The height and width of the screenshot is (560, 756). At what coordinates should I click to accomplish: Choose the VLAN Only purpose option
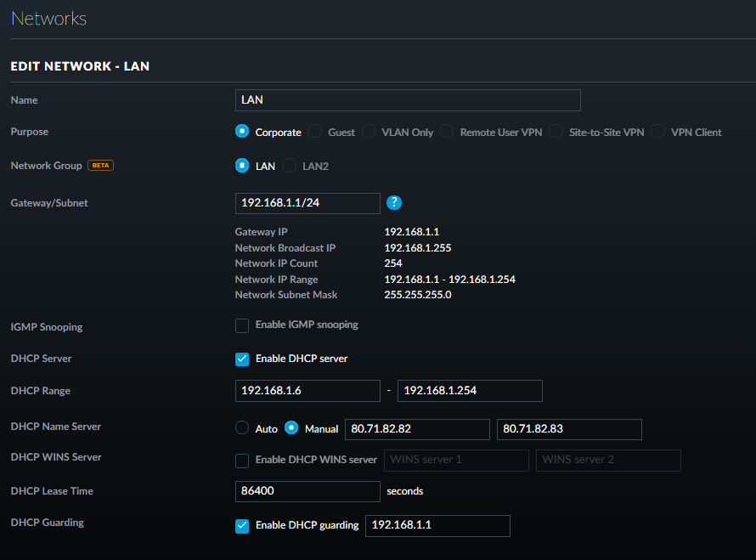369,132
